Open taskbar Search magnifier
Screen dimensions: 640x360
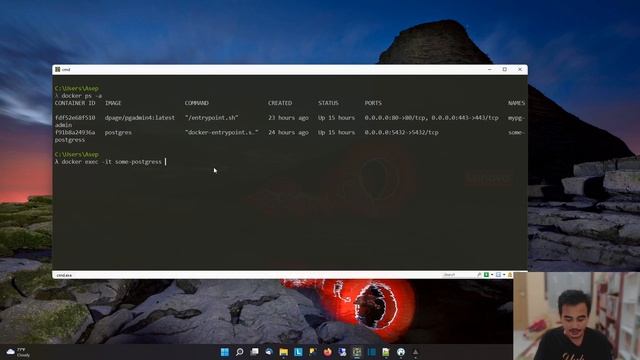click(240, 352)
